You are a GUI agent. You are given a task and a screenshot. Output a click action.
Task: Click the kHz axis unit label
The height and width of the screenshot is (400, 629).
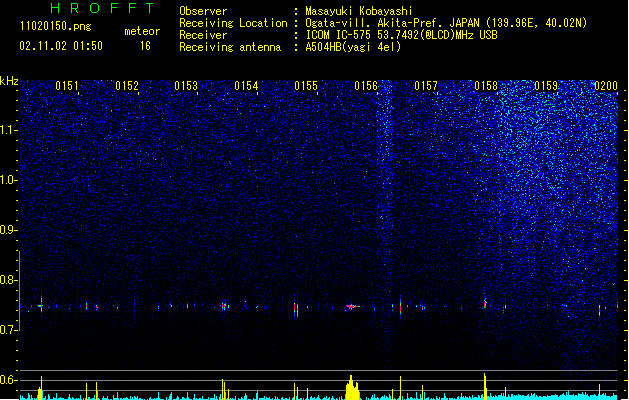9,81
